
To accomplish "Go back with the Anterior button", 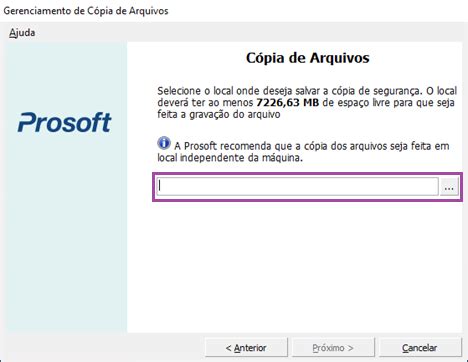I will click(246, 348).
